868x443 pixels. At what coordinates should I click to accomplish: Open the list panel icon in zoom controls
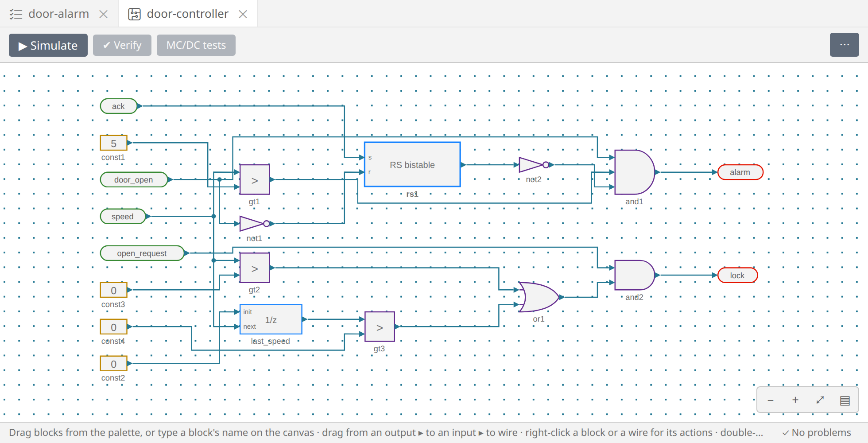coord(845,400)
